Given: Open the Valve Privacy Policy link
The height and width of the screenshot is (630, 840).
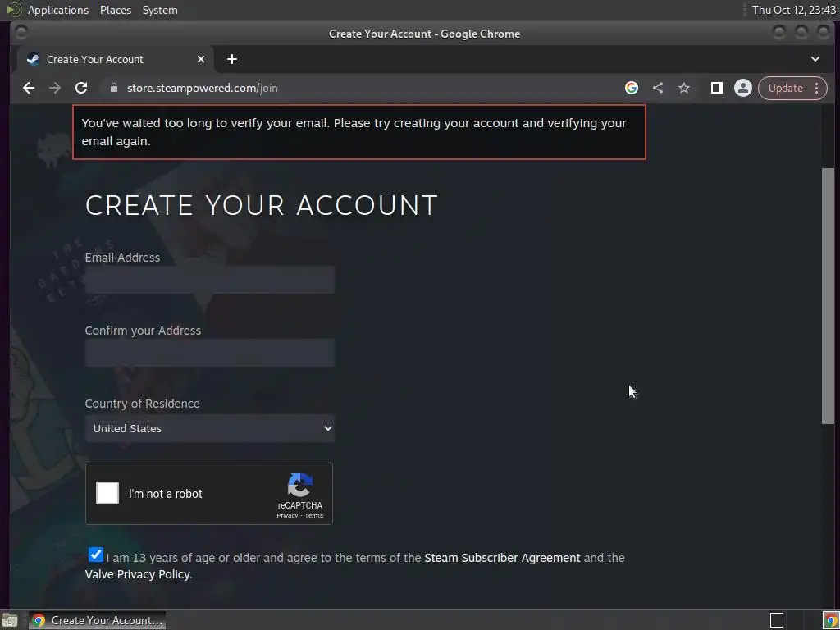Looking at the screenshot, I should (137, 574).
